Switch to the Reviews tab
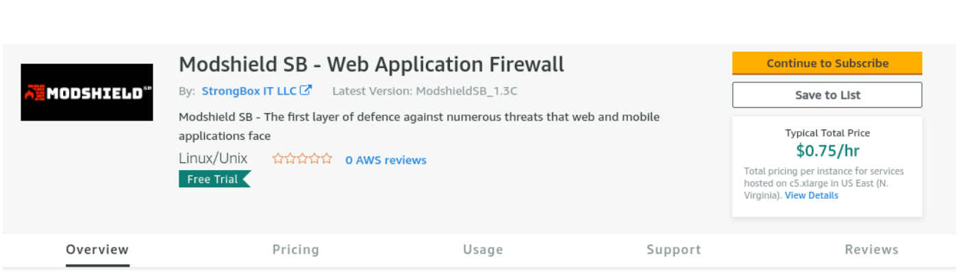Screen dimensions: 980x279 point(872,250)
